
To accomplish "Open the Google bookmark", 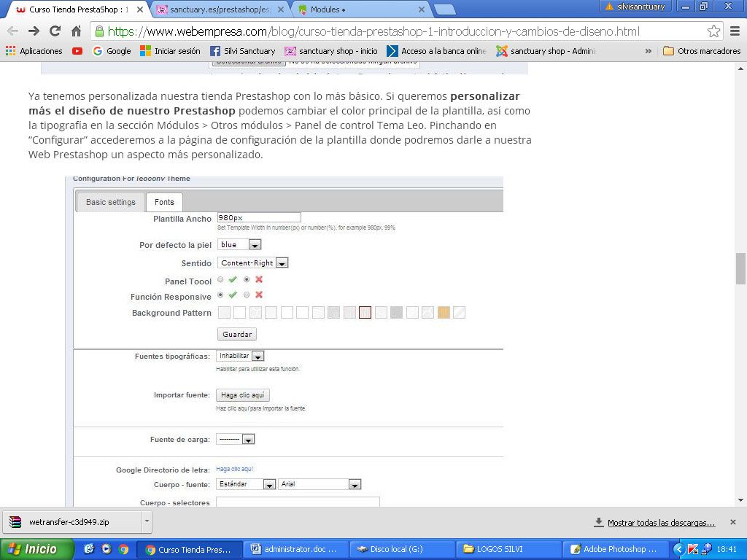I will 112,51.
